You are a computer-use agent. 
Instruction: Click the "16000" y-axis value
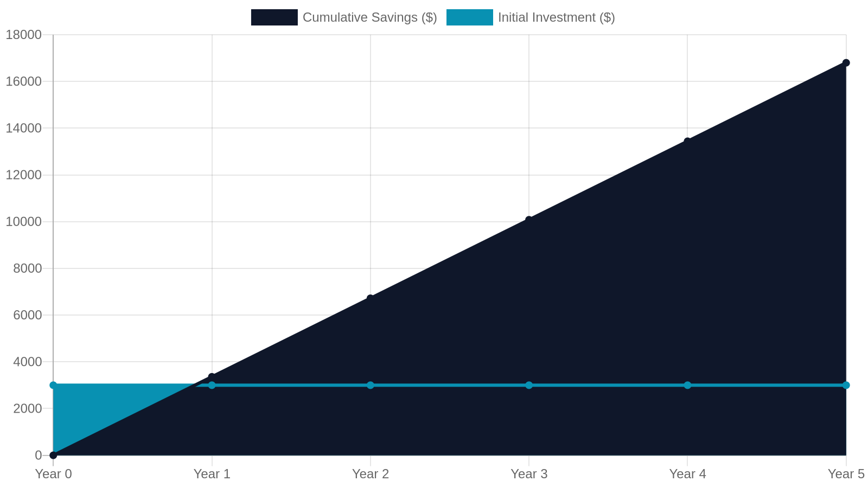(24, 81)
